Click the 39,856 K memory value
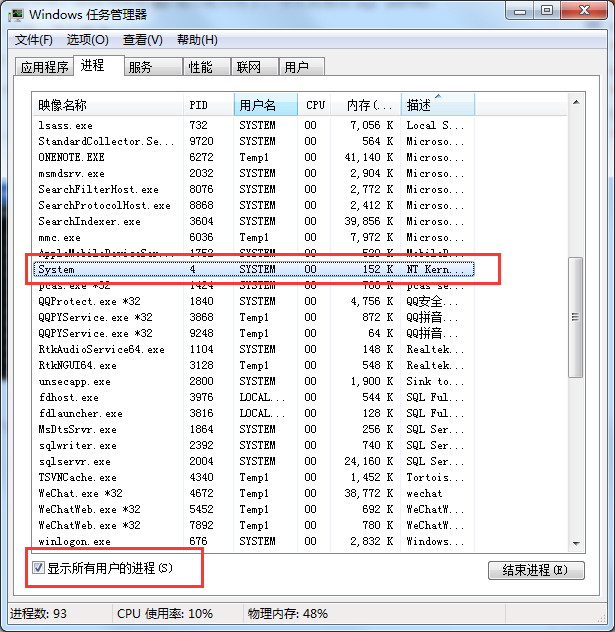 click(x=368, y=221)
